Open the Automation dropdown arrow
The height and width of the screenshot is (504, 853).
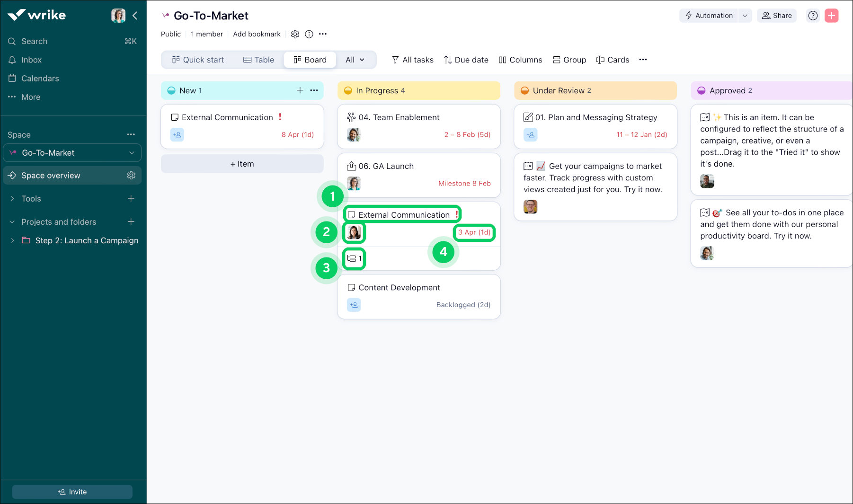coord(745,15)
